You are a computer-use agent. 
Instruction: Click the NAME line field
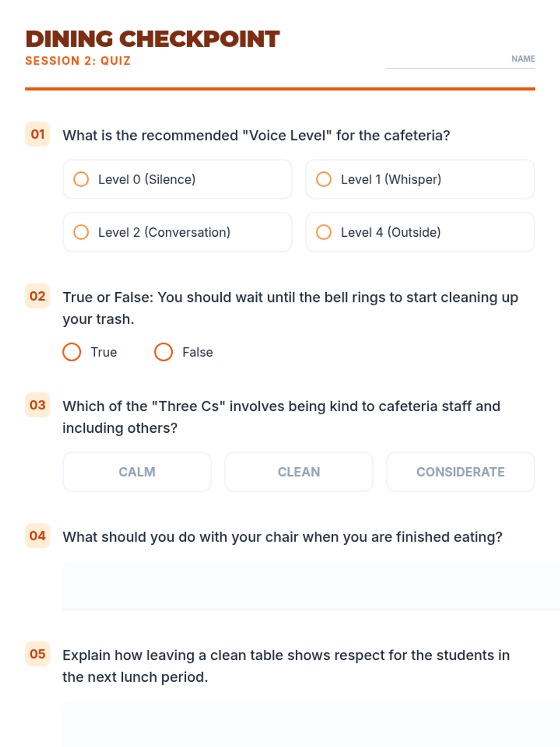[461, 59]
